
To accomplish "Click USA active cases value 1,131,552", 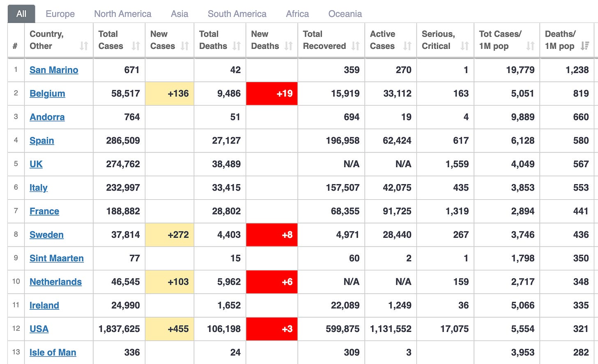I will pyautogui.click(x=391, y=329).
